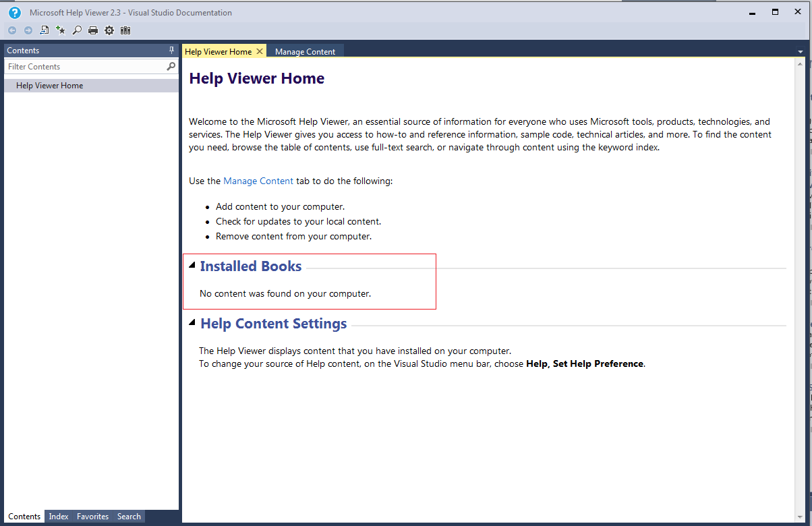
Task: Close the Help Viewer Home tab
Action: tap(260, 51)
